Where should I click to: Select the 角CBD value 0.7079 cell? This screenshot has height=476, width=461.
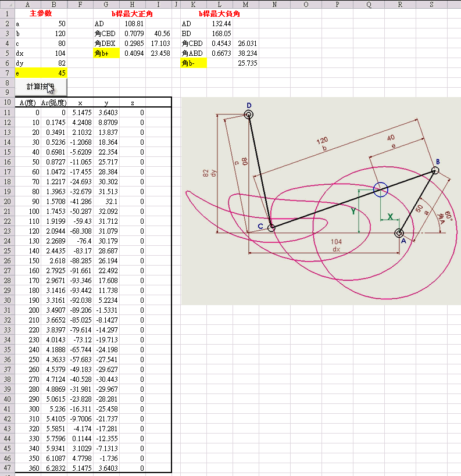click(133, 33)
